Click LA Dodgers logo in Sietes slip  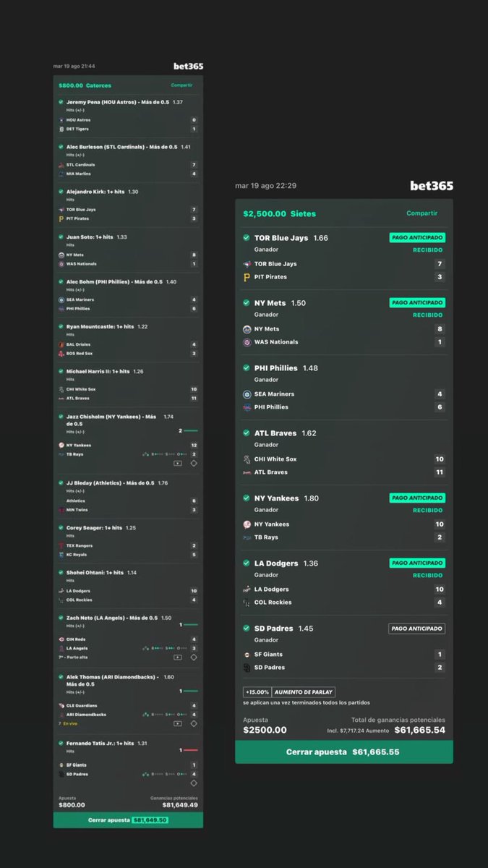pyautogui.click(x=247, y=590)
